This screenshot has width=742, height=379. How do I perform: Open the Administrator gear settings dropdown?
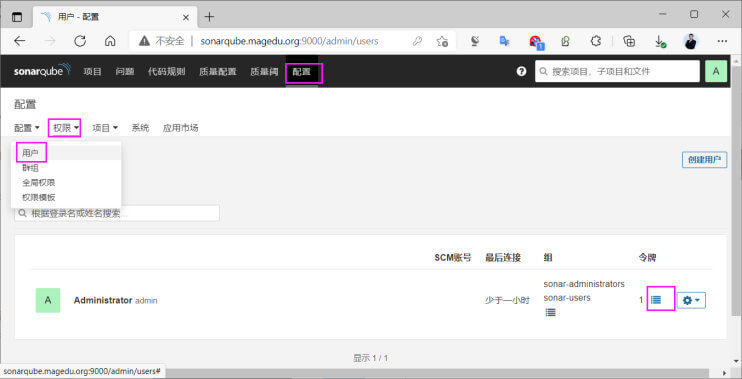[x=691, y=300]
